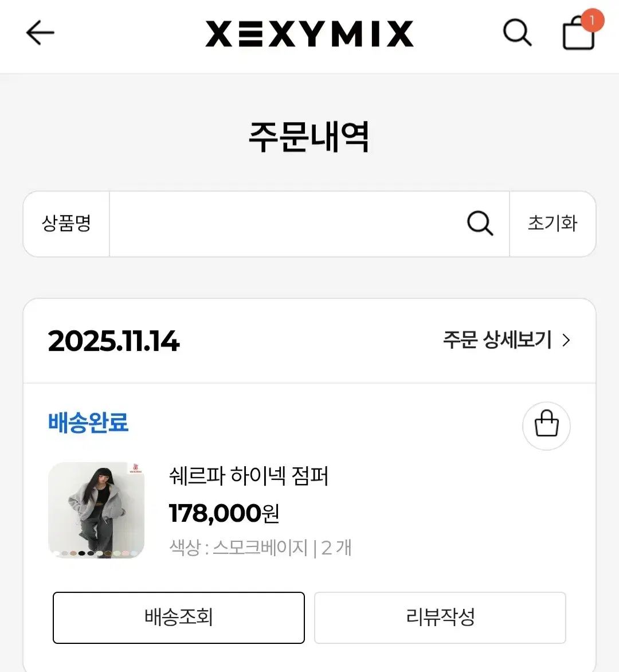The image size is (619, 672).
Task: Tap the back arrow icon
Action: coord(40,33)
